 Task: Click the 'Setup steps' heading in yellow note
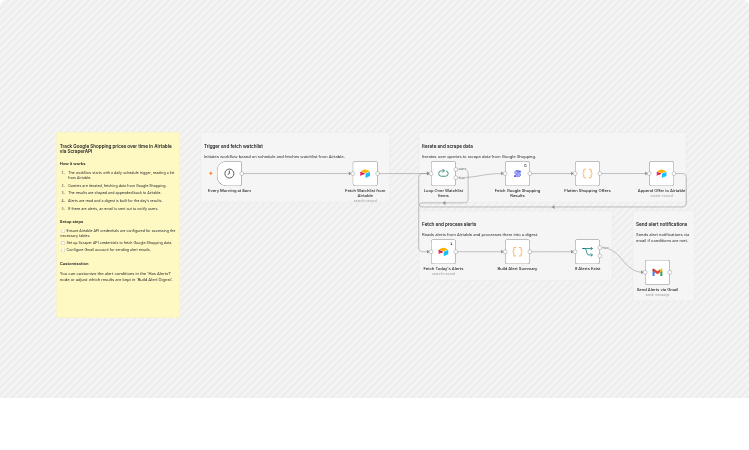(72, 222)
